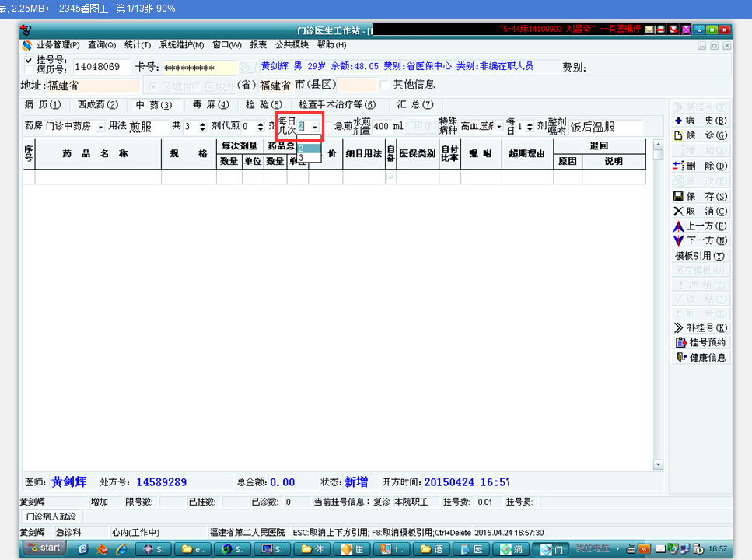Open the 查询(Q) menu
Screen dimensions: 752x560
[x=102, y=45]
